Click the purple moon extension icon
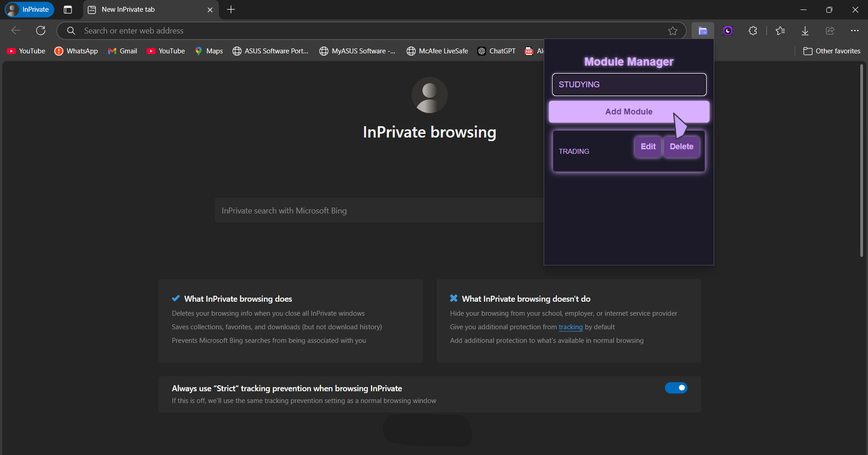The height and width of the screenshot is (455, 868). point(727,30)
